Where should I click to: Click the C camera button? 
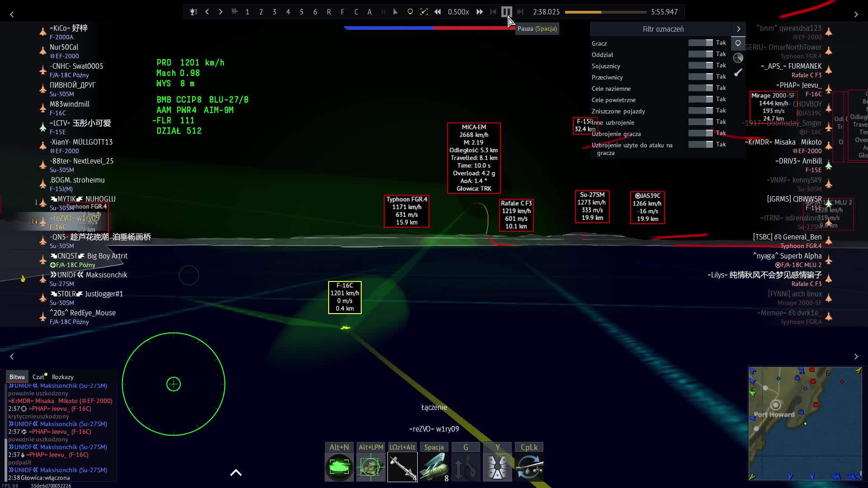pos(356,12)
